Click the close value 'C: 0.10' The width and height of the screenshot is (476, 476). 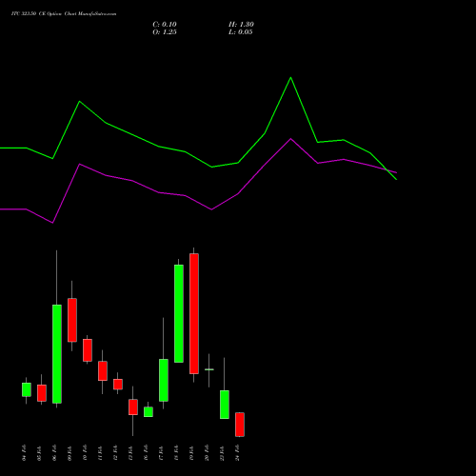(165, 25)
